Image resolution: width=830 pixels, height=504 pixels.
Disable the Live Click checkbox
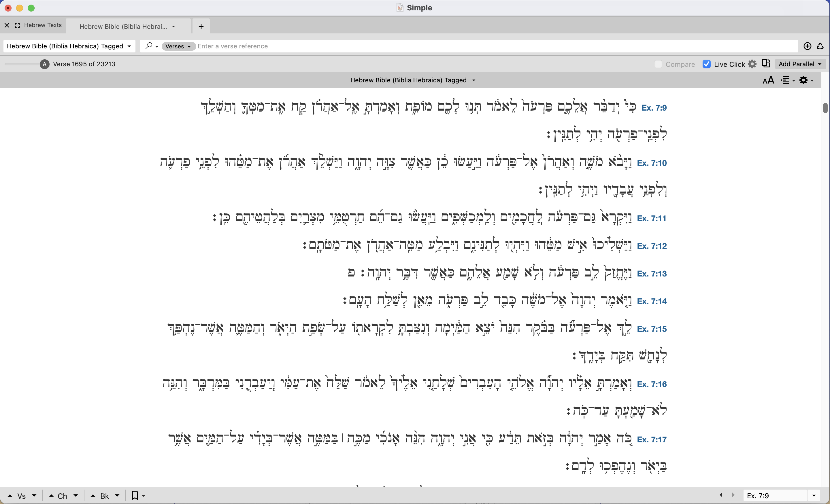click(x=706, y=64)
